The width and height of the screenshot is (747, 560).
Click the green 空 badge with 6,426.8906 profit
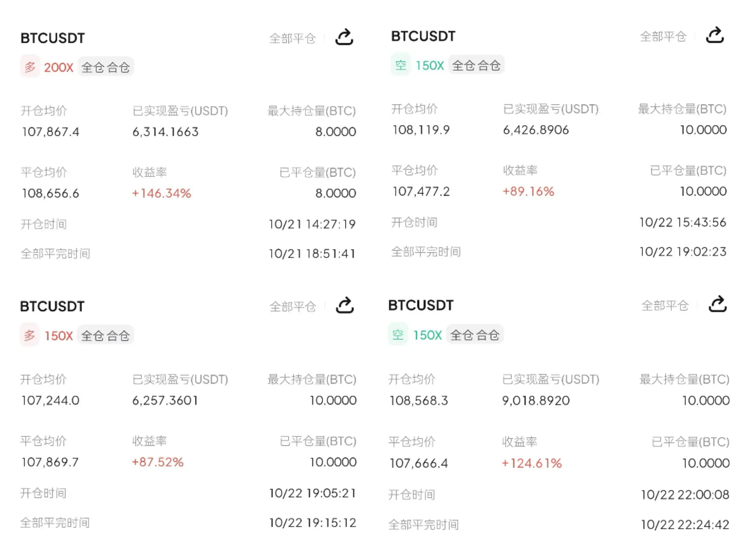click(400, 65)
